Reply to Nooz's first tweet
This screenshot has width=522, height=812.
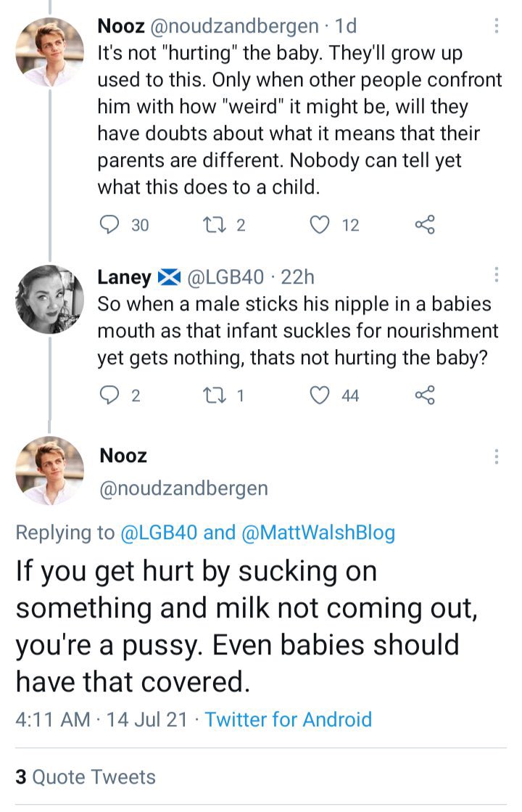point(109,225)
